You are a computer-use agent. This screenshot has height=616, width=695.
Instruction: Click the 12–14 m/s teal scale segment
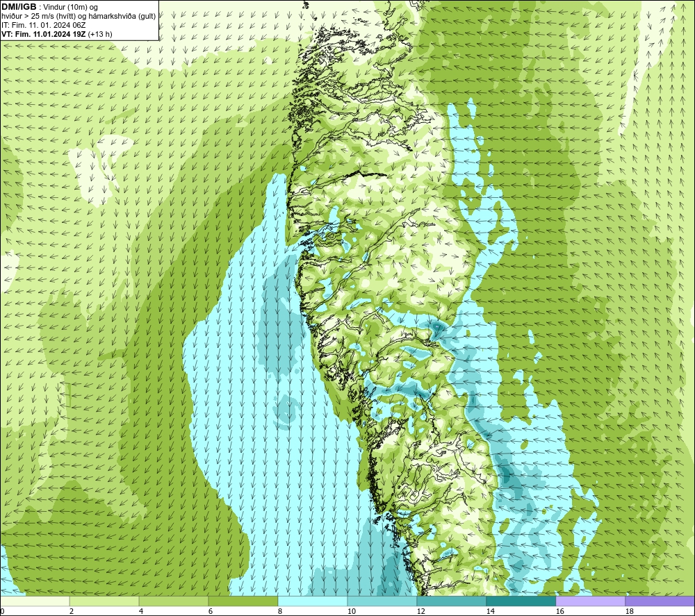[x=451, y=601]
